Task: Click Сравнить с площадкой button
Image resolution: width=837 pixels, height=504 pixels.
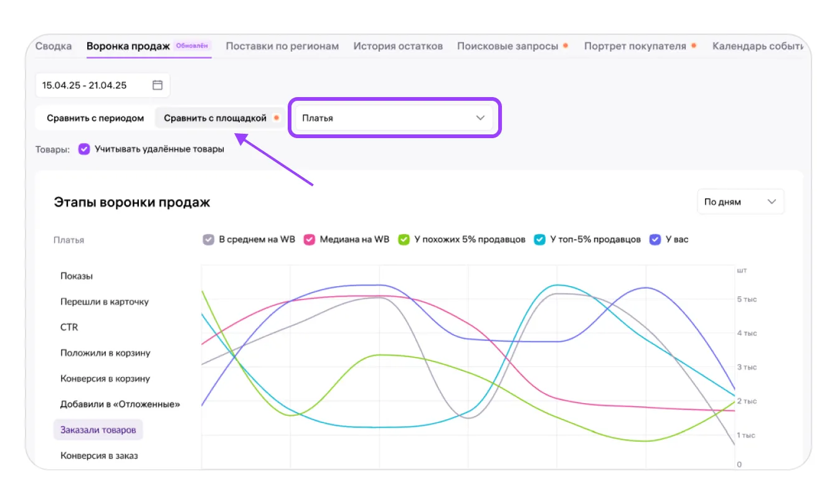Action: tap(215, 118)
